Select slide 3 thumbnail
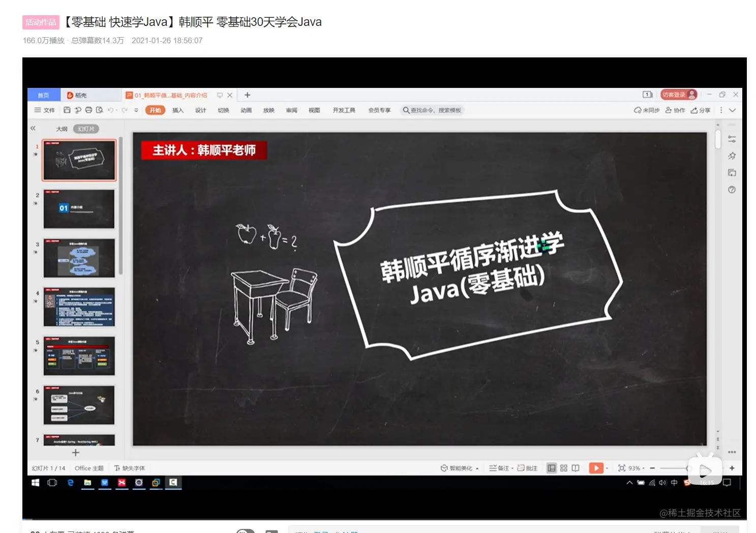The image size is (756, 533). coord(79,258)
